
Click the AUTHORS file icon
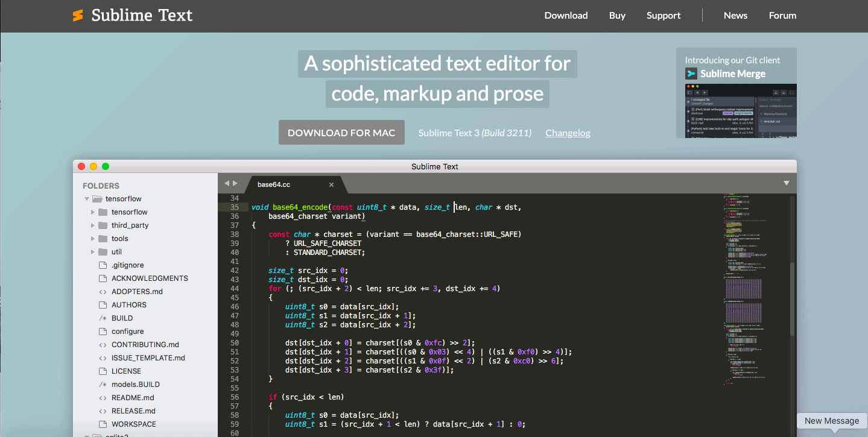(103, 305)
